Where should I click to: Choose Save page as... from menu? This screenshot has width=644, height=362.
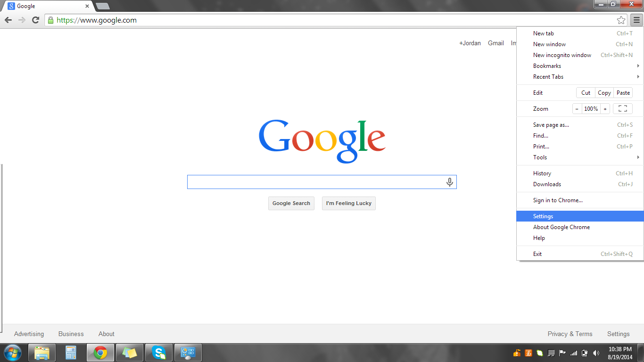point(580,125)
